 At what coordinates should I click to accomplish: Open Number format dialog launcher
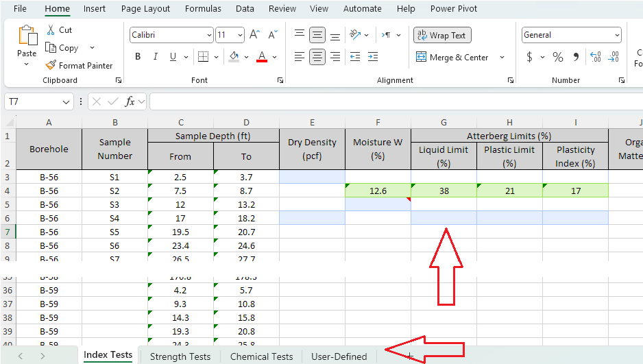tap(622, 80)
